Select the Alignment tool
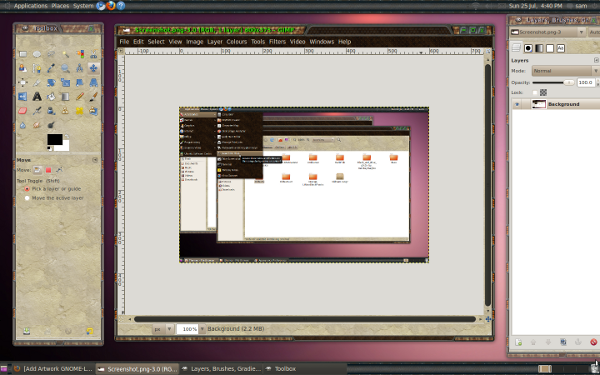600x375 pixels. (23, 83)
